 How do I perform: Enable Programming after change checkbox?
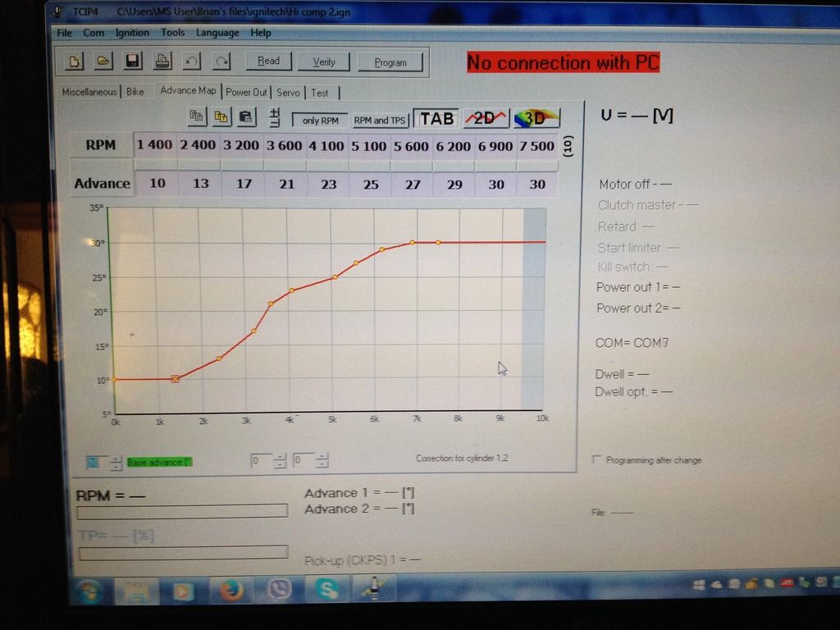coord(596,460)
